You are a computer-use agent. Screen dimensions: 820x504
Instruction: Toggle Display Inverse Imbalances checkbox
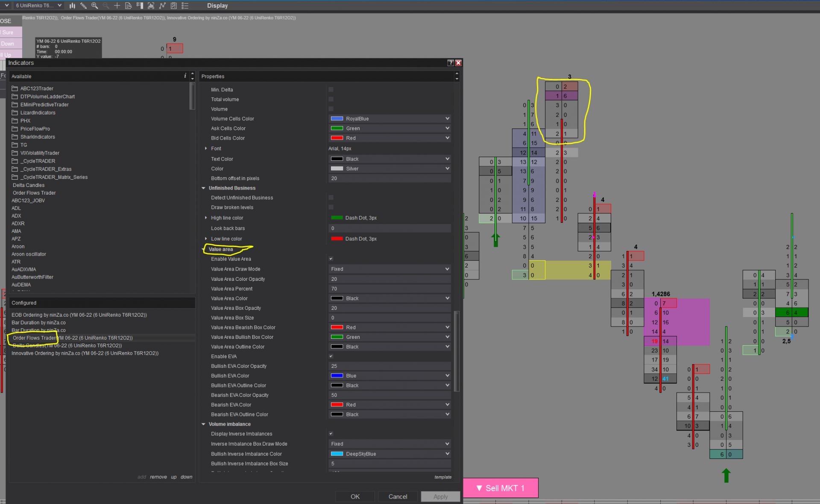[331, 434]
